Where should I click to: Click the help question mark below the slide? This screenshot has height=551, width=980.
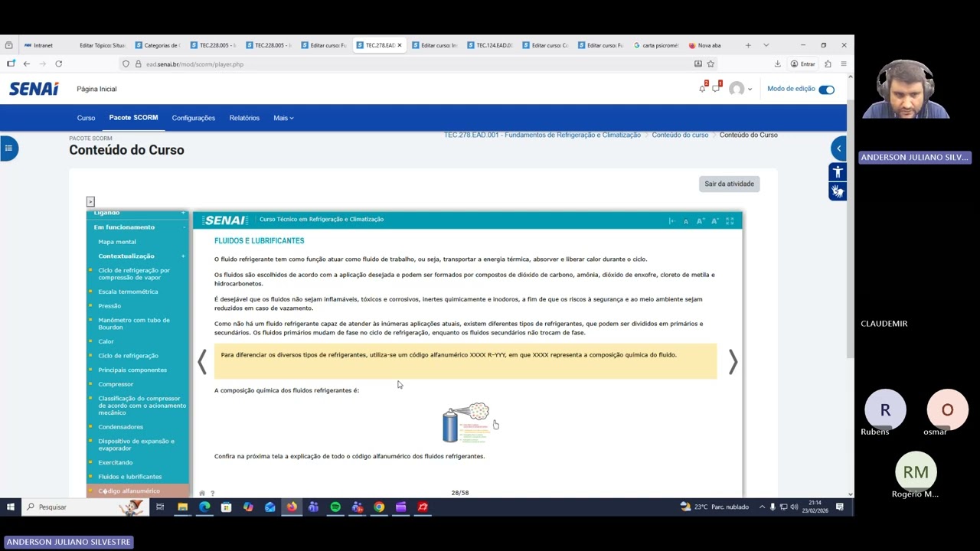(x=212, y=493)
